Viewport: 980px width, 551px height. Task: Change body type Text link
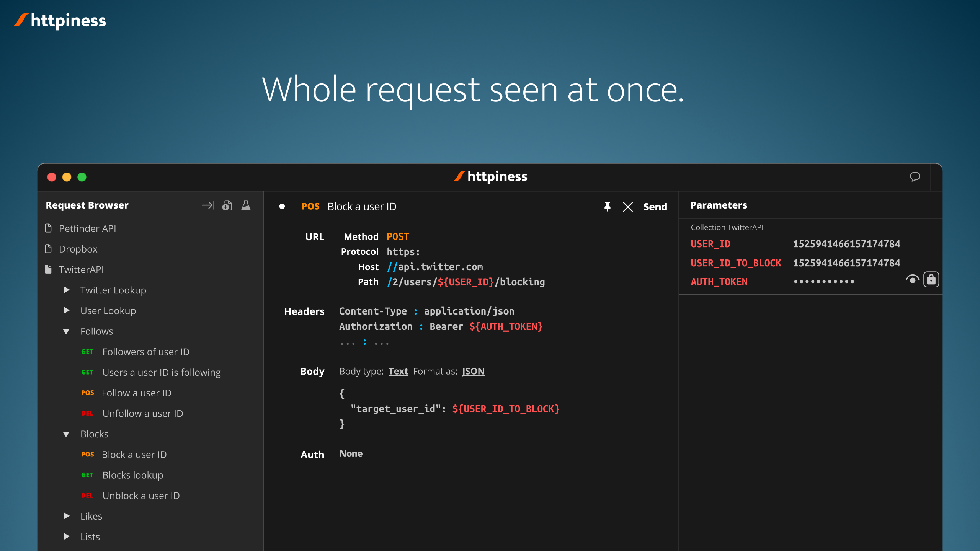[x=398, y=371]
